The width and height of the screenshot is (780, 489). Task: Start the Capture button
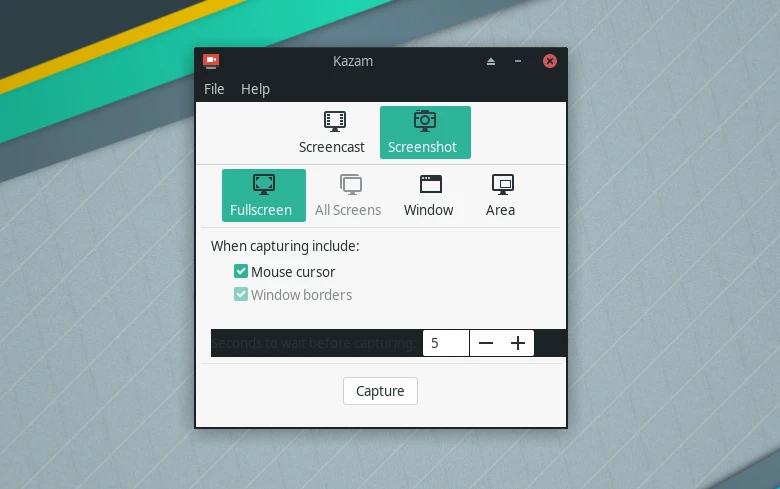click(x=380, y=391)
